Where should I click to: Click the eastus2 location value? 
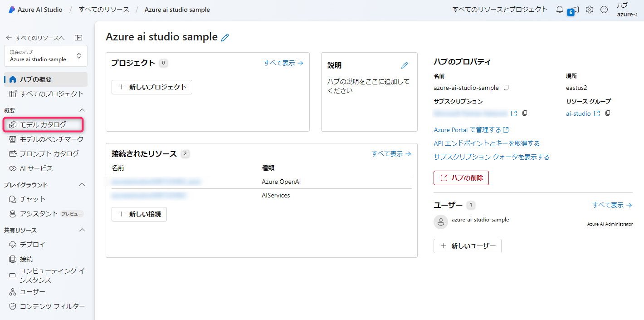(576, 88)
